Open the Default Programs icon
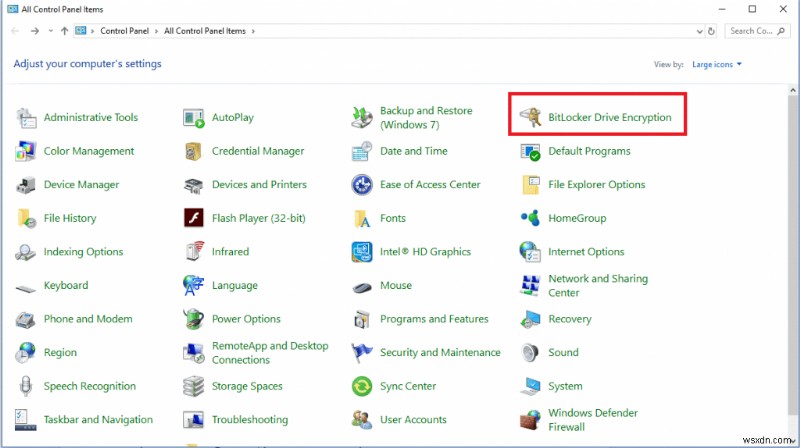The image size is (800, 448). [x=530, y=152]
